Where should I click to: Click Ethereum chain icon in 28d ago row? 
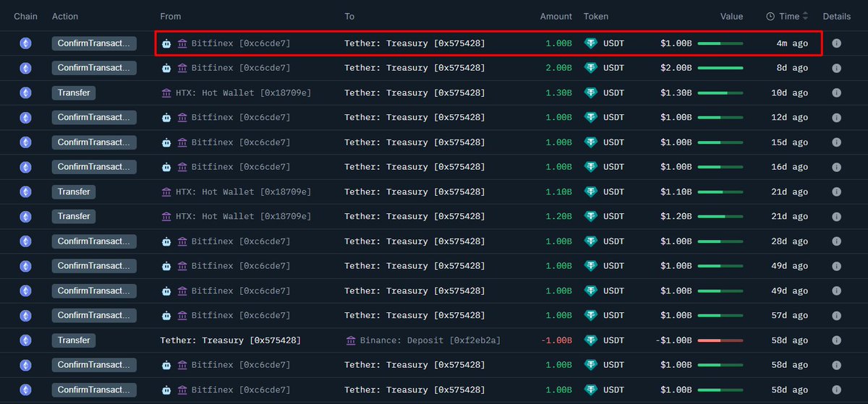pyautogui.click(x=25, y=241)
